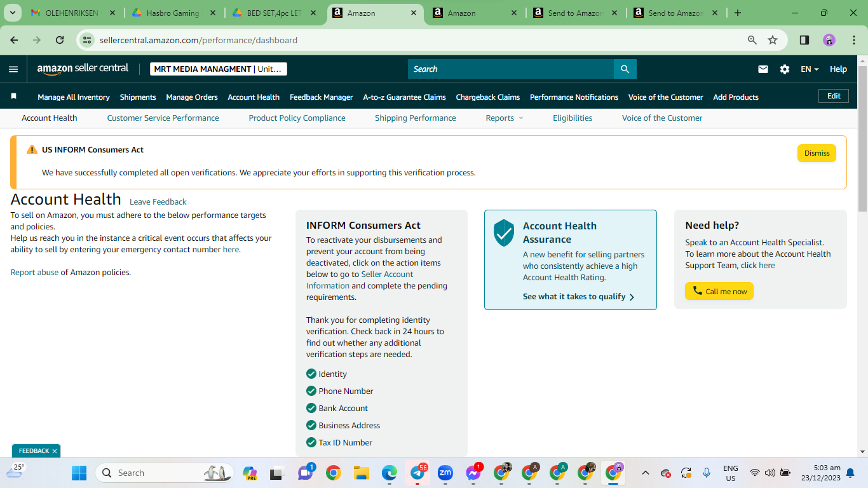Click 'here' after emergency contact number

[231, 250]
